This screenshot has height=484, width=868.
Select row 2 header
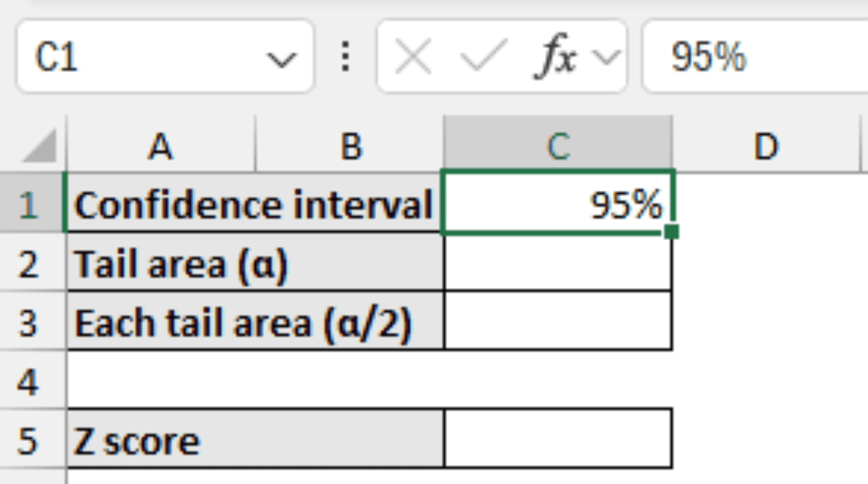pyautogui.click(x=29, y=264)
